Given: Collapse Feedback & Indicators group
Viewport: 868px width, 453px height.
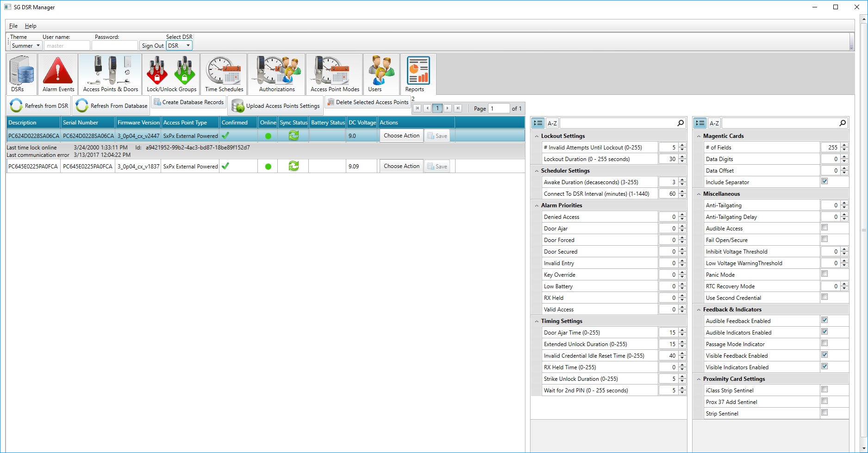Looking at the screenshot, I should [699, 310].
